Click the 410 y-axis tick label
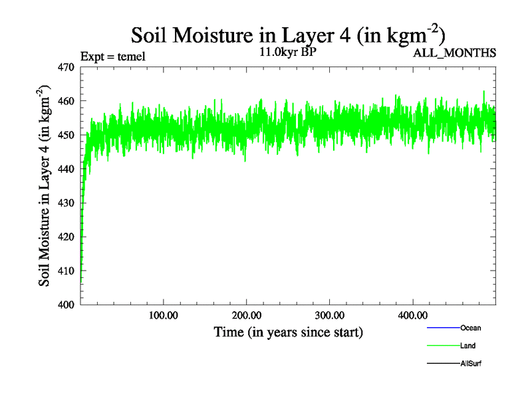The height and width of the screenshot is (399, 532). pyautogui.click(x=66, y=271)
